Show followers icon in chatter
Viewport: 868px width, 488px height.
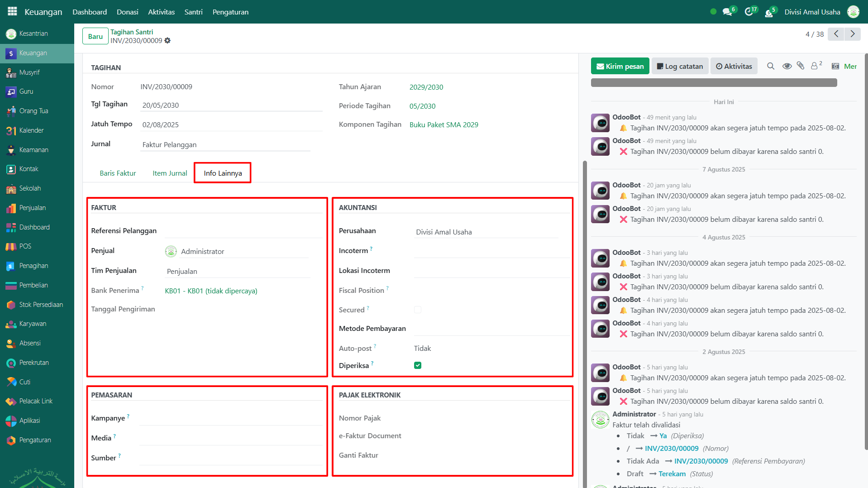(816, 66)
